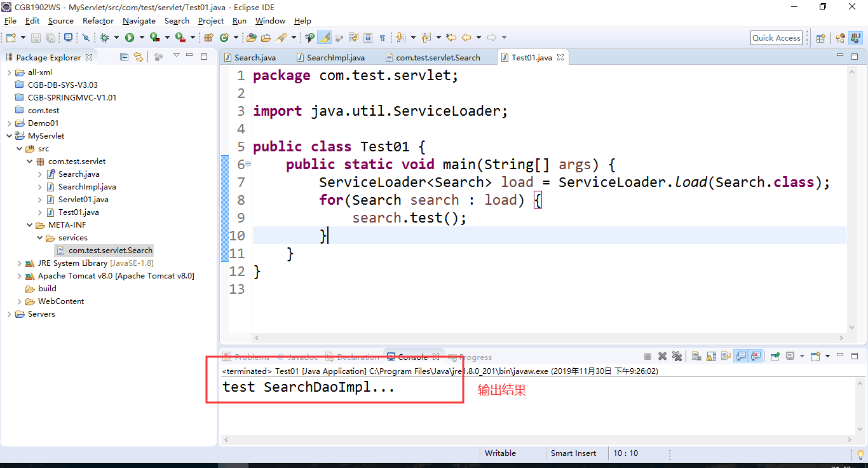This screenshot has height=468, width=868.
Task: Clear the Console output icon
Action: pos(696,356)
